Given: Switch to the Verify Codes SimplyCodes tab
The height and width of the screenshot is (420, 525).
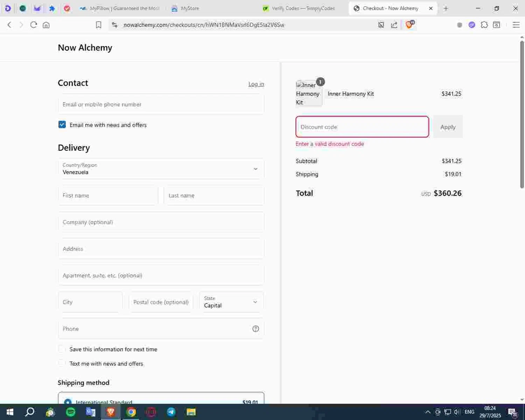Looking at the screenshot, I should [299, 8].
